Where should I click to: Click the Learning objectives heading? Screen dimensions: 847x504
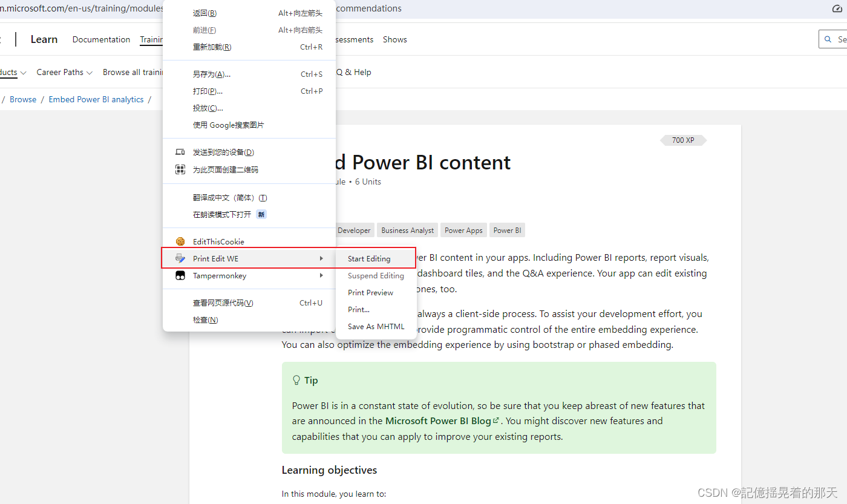(329, 470)
